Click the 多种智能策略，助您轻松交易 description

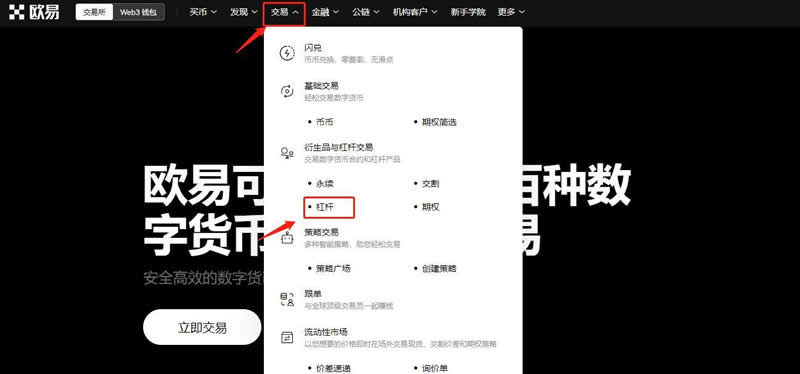pos(352,244)
